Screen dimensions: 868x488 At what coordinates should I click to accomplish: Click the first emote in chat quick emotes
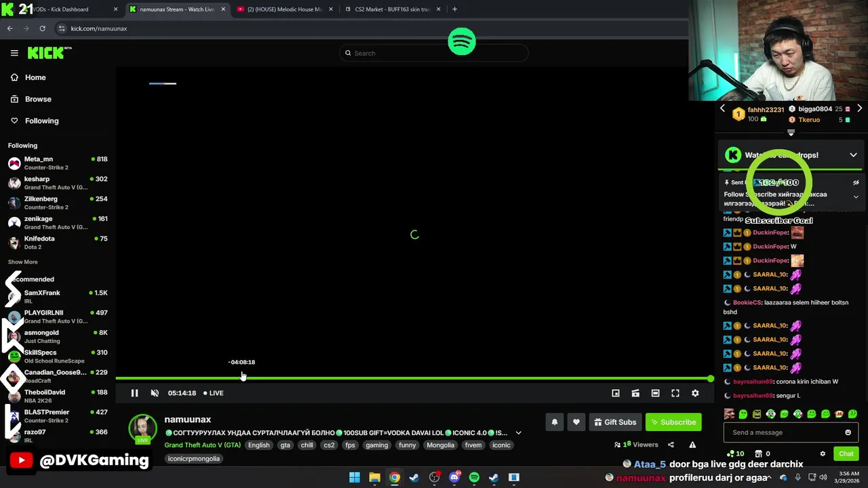[729, 413]
